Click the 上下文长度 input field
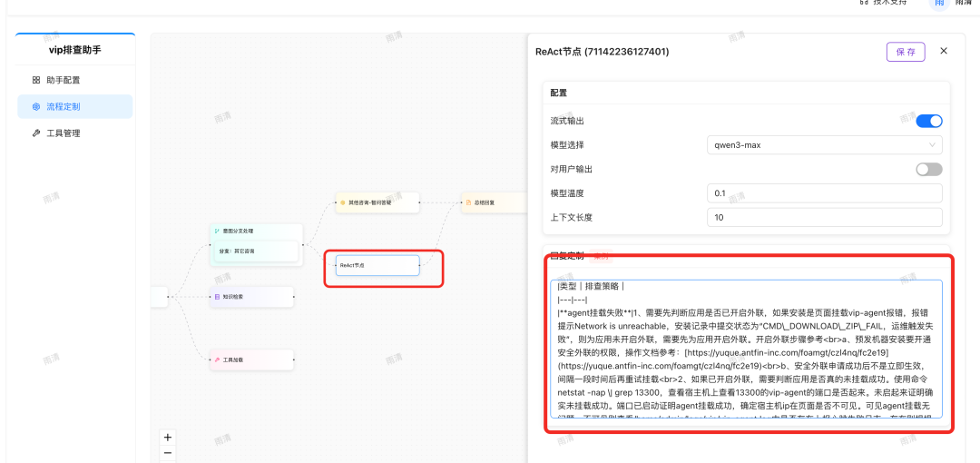This screenshot has height=463, width=980. (823, 218)
